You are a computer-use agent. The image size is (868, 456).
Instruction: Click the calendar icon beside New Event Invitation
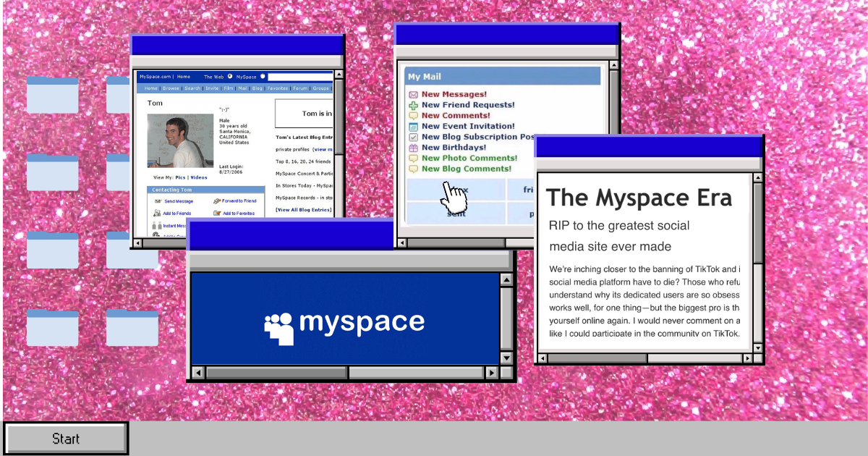413,126
